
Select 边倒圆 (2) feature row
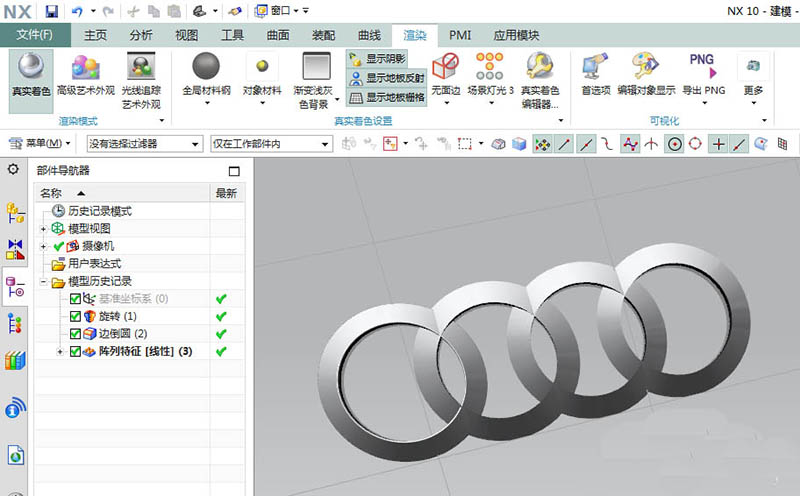click(122, 334)
